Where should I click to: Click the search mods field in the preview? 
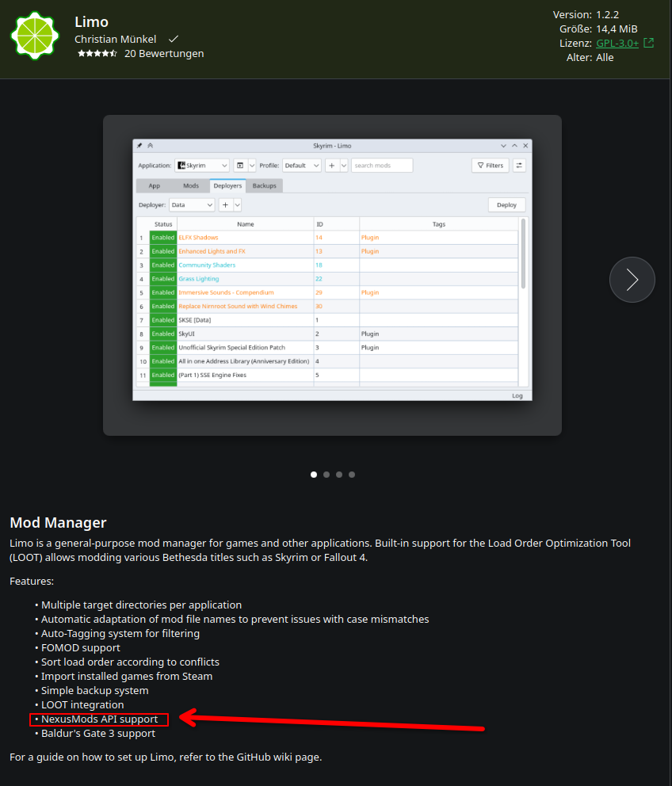(382, 166)
